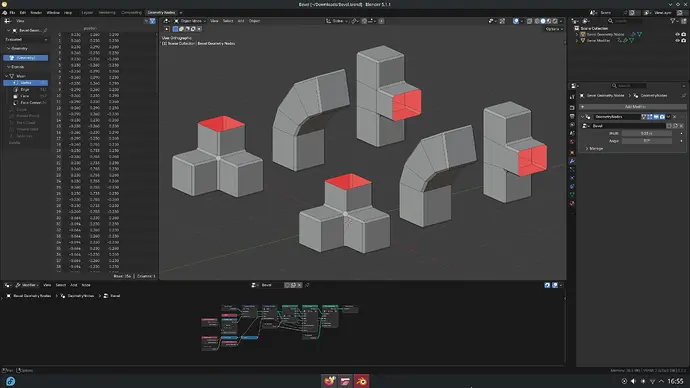Screen dimensions: 690x388
Task: Toggle modifier show in render icon
Action: click(662, 117)
